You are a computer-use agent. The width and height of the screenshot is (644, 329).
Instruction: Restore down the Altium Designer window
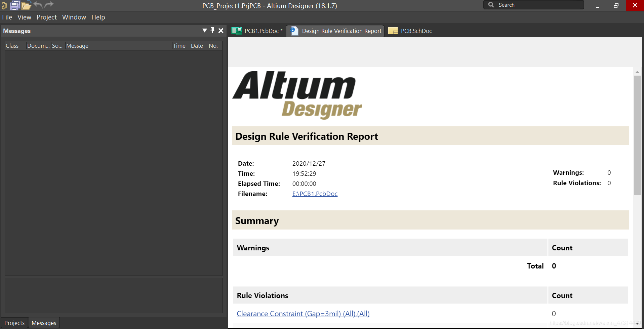click(x=616, y=6)
